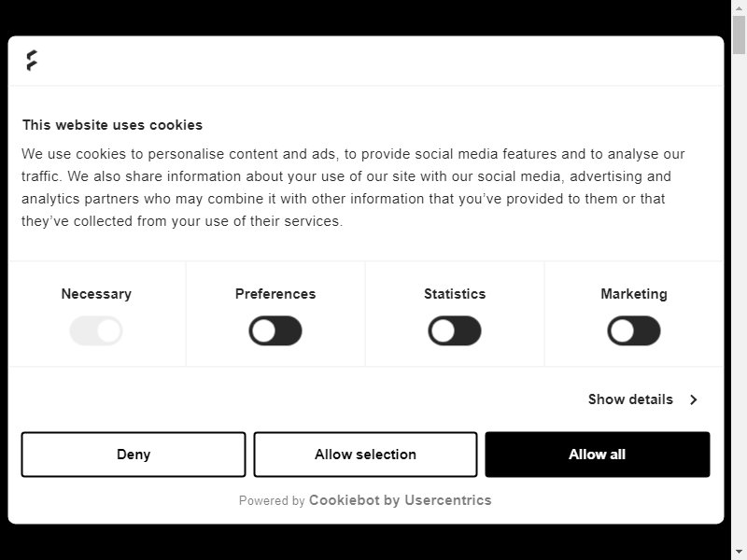Click the 'This website uses cookies' heading

[112, 125]
